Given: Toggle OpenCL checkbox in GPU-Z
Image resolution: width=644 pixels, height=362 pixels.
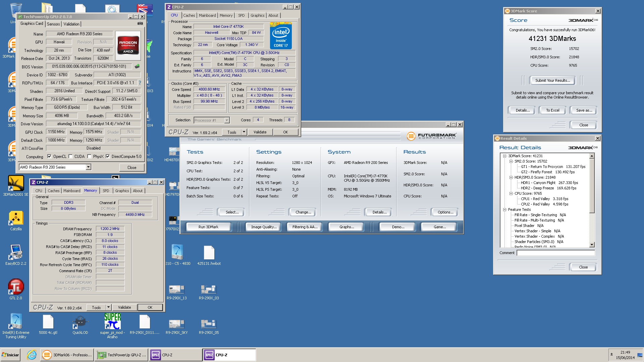Looking at the screenshot, I should [49, 156].
